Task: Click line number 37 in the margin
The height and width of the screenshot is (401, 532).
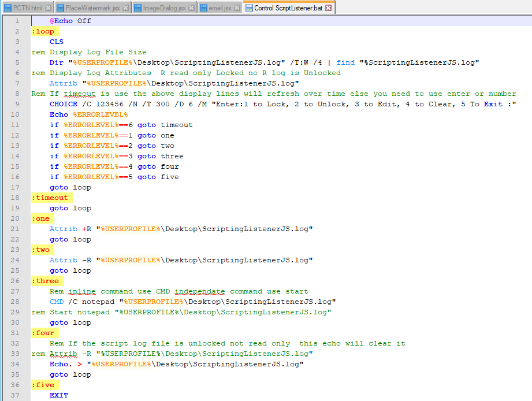Action: [x=14, y=395]
